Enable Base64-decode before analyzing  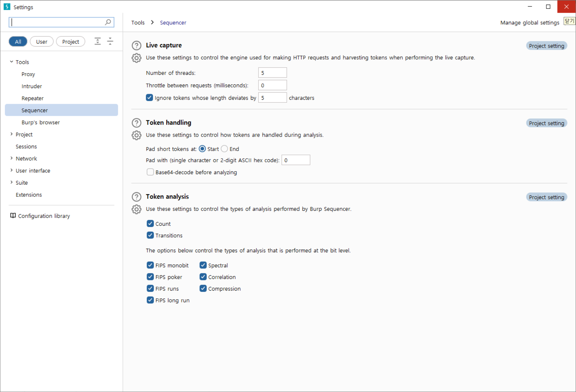click(x=150, y=172)
